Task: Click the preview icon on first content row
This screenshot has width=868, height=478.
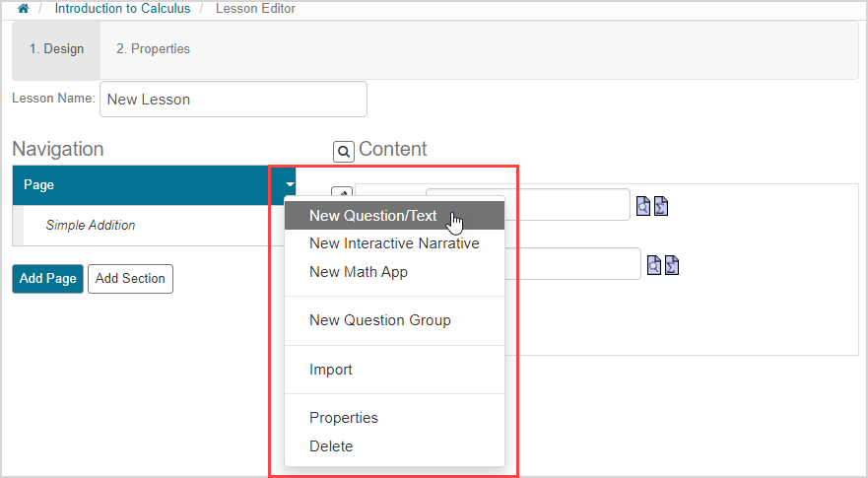Action: point(643,206)
